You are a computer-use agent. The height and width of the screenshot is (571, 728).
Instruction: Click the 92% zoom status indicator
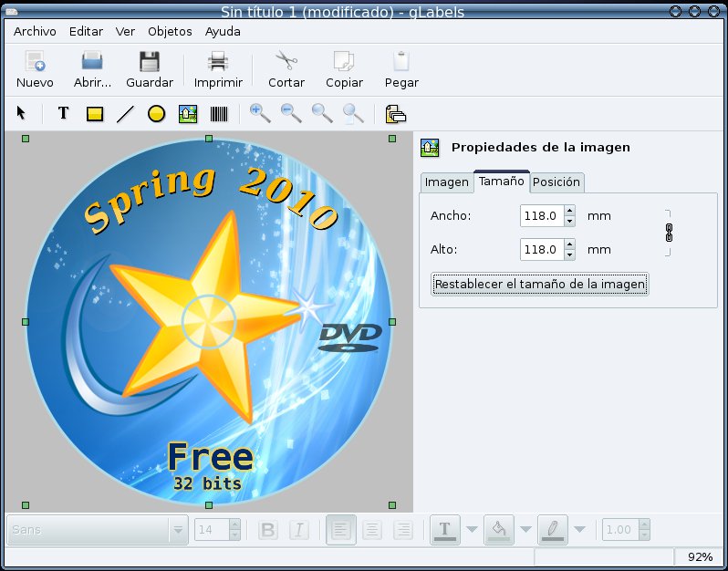click(700, 557)
